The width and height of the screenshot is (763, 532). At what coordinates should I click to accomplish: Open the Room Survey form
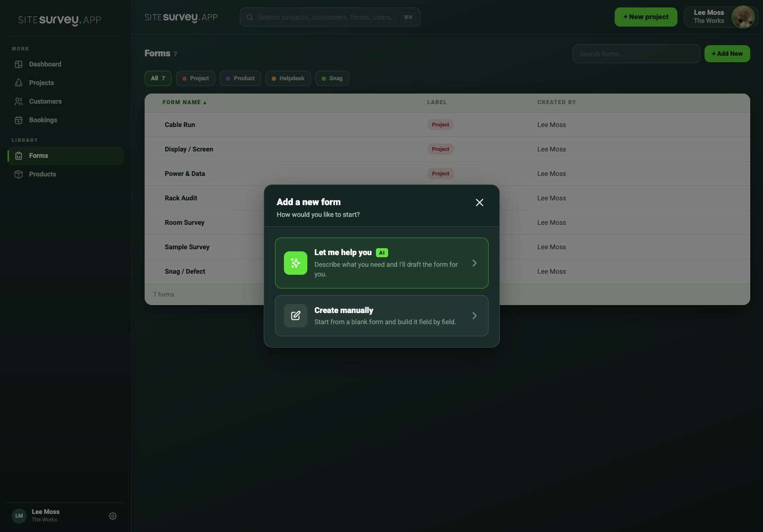(x=185, y=223)
